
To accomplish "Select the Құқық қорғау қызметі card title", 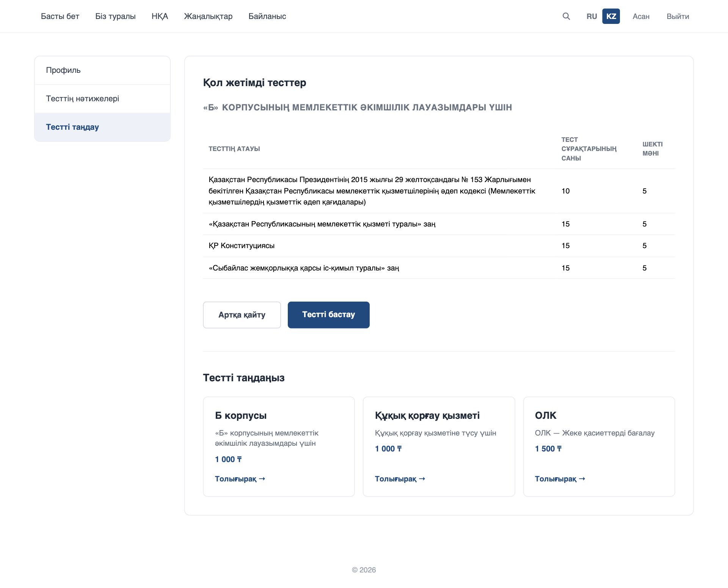I will coord(427,415).
